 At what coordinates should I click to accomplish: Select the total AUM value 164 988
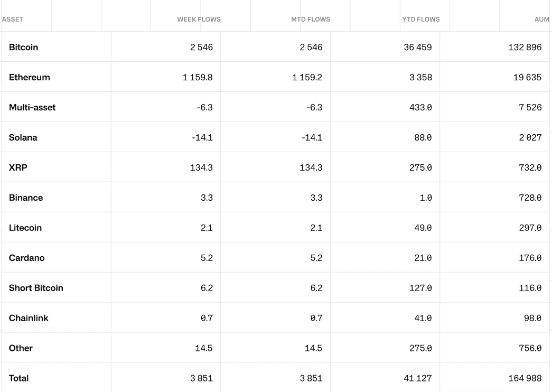pos(525,378)
